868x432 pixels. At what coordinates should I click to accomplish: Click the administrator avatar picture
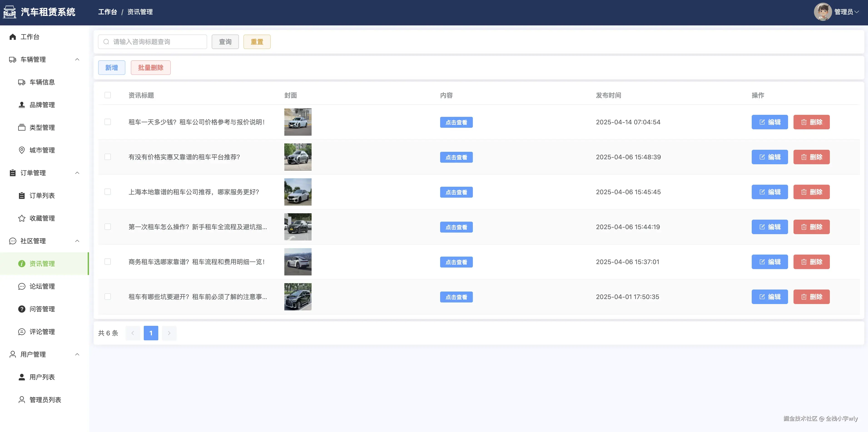[823, 12]
